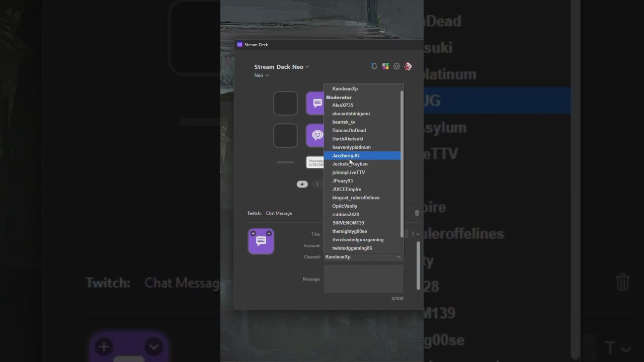Choose KarebearXp at top of list
This screenshot has height=362, width=644.
click(362, 88)
